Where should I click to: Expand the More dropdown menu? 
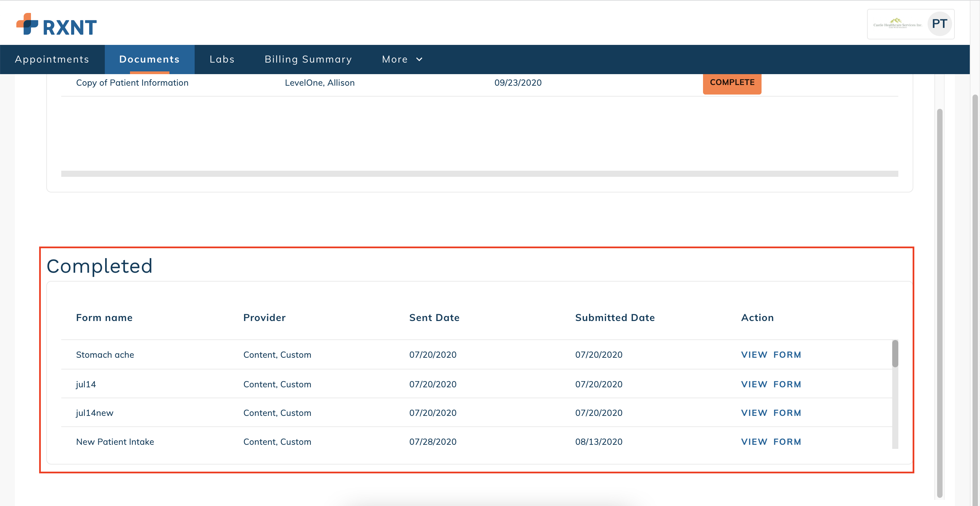402,59
